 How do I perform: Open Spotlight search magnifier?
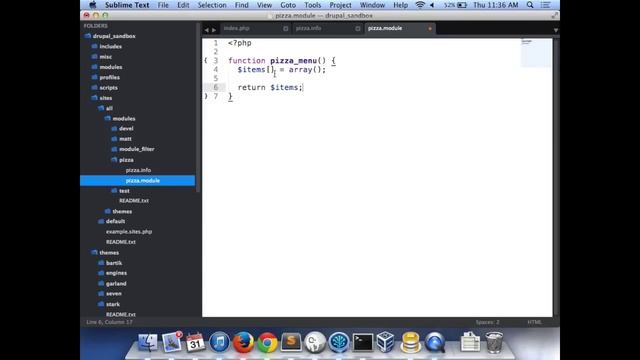click(530, 5)
